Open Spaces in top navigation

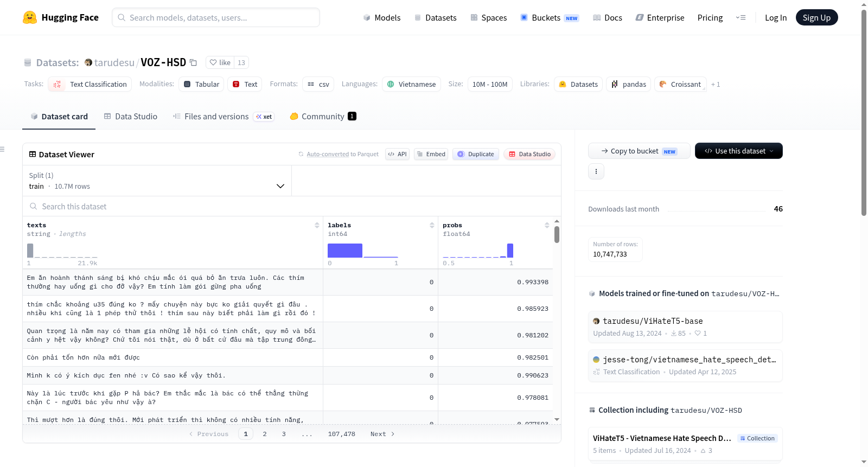click(488, 18)
